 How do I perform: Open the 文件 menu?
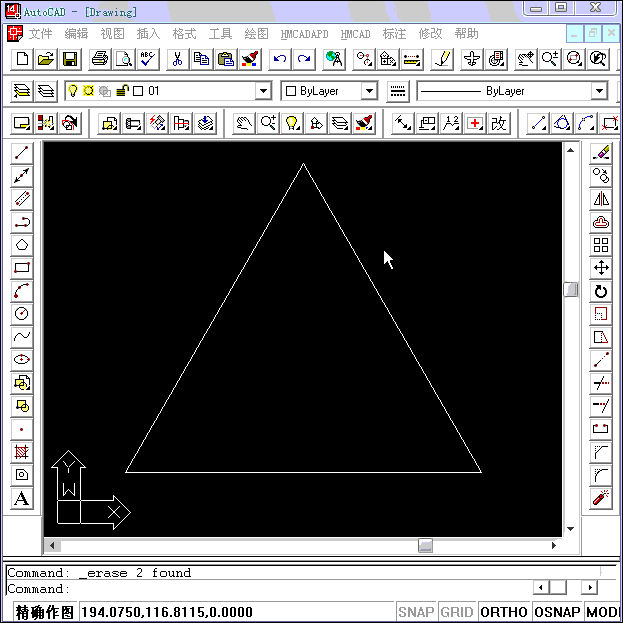(40, 34)
